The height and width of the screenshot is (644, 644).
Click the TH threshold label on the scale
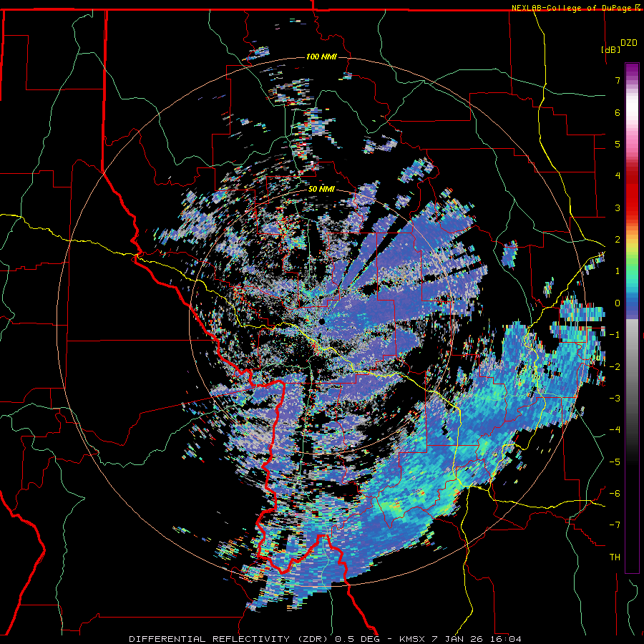tap(615, 557)
